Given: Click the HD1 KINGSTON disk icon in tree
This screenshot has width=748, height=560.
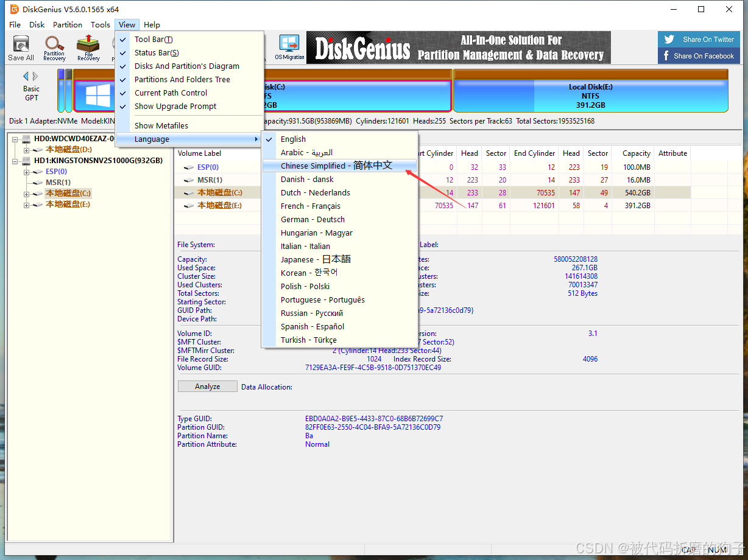Looking at the screenshot, I should tap(26, 161).
